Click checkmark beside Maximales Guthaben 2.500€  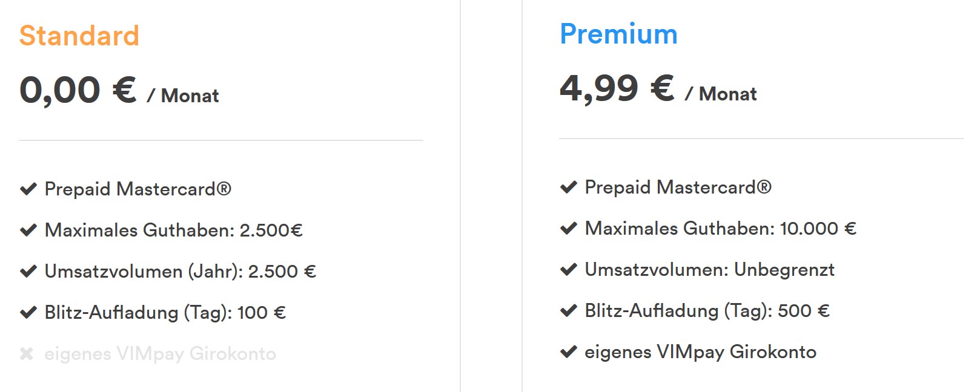tap(28, 230)
